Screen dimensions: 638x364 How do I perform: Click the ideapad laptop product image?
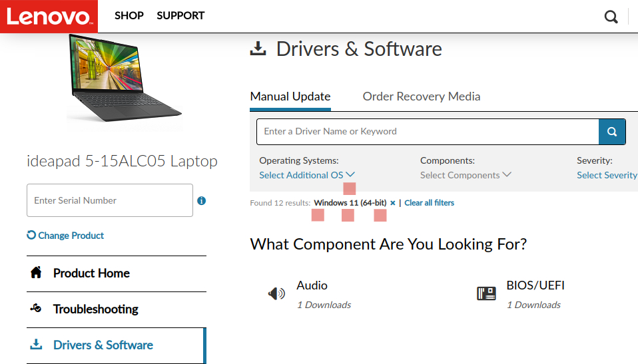point(125,79)
